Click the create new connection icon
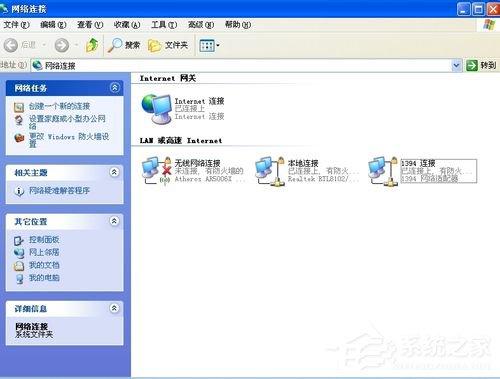500x379 pixels. coord(19,107)
